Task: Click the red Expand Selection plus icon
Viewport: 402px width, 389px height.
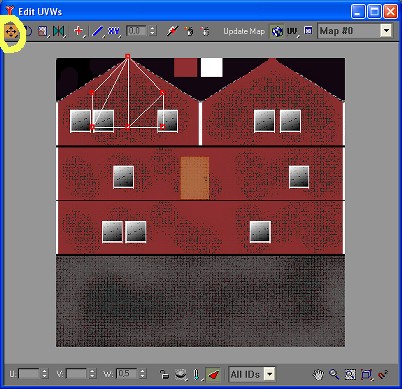Action: pyautogui.click(x=78, y=31)
